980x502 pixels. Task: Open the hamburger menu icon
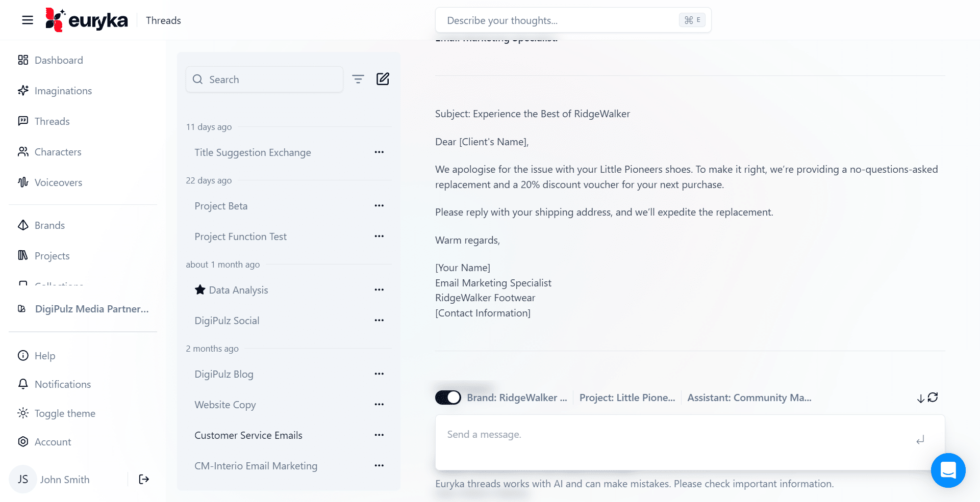coord(28,20)
